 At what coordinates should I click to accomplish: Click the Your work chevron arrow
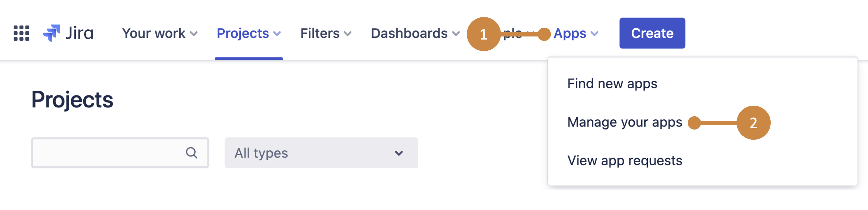[x=194, y=34]
